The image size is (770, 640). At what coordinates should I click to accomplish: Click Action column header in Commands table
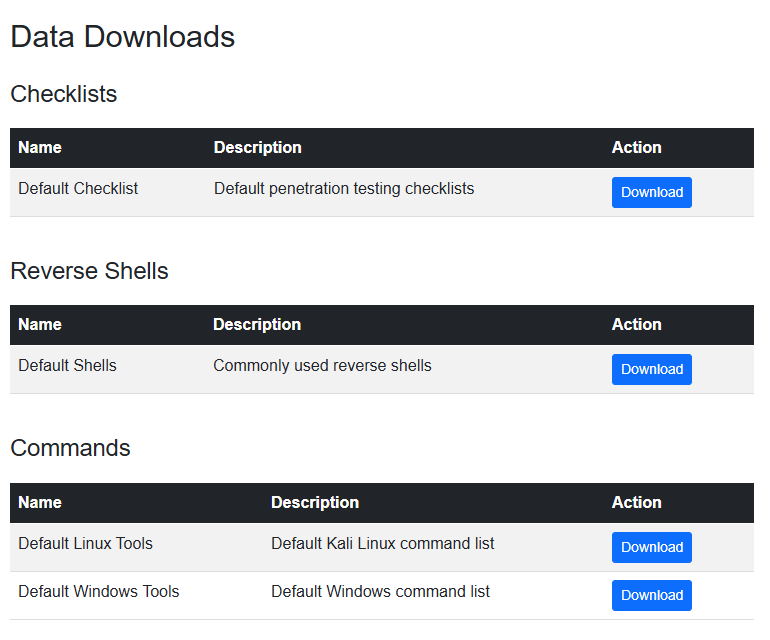[636, 502]
